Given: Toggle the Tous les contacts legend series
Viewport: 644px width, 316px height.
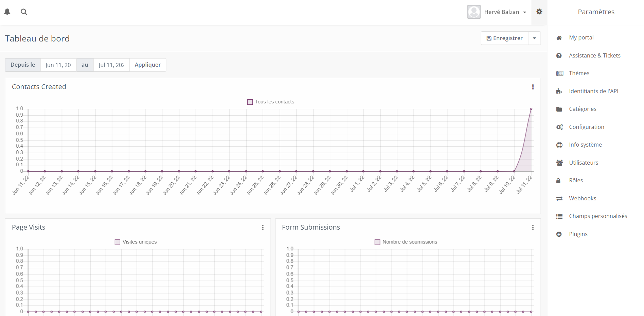Looking at the screenshot, I should coord(271,102).
